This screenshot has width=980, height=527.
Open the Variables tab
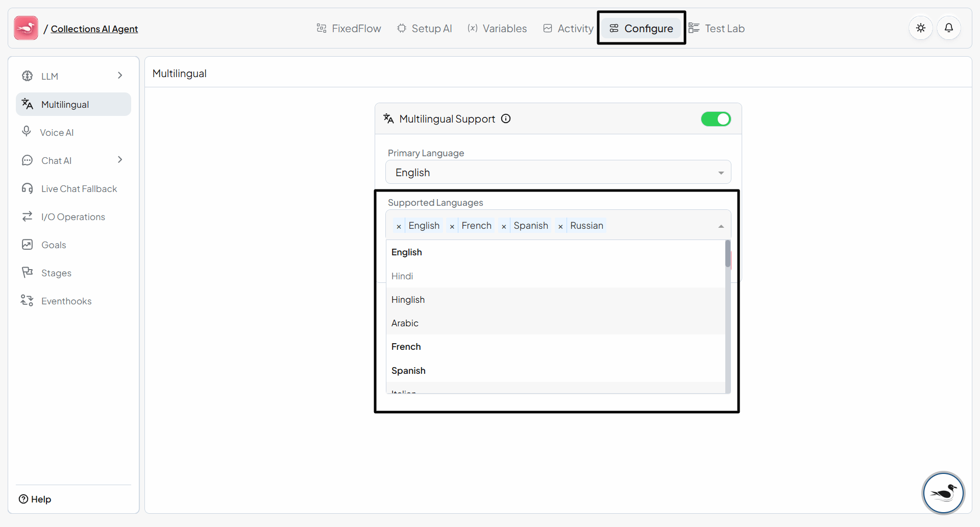[497, 29]
